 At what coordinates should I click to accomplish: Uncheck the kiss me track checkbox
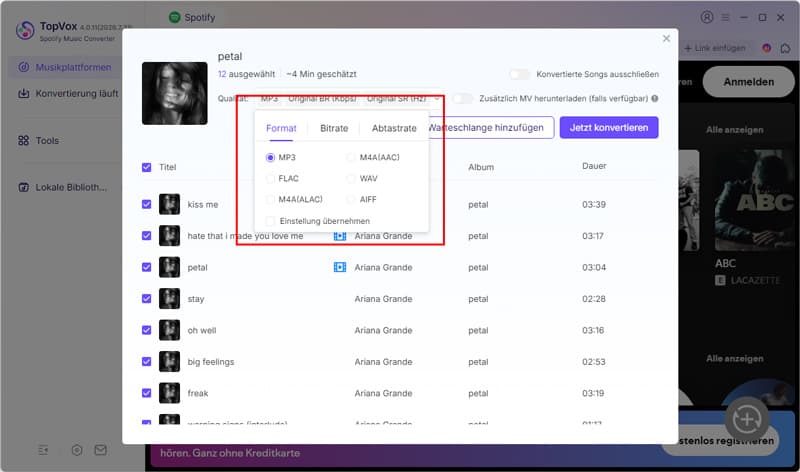point(146,205)
